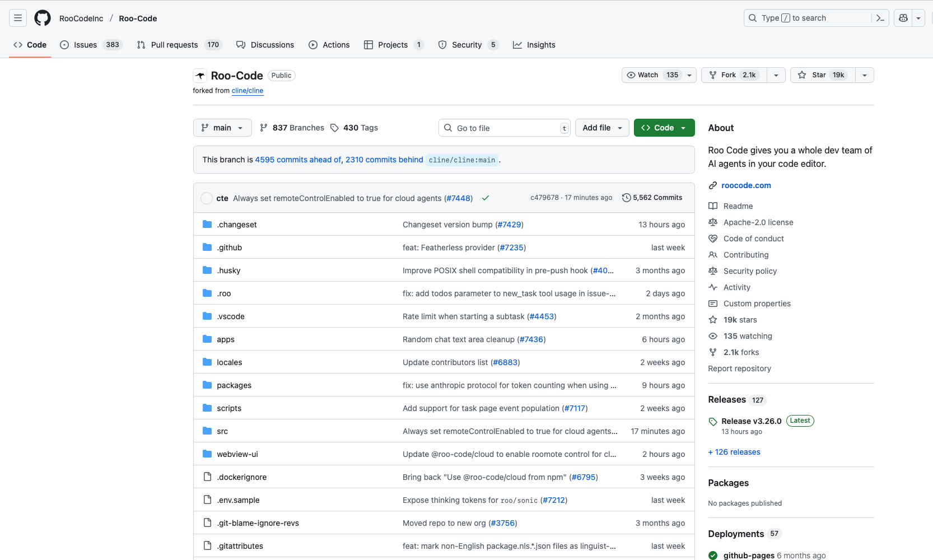
Task: Open the Add file dropdown
Action: pyautogui.click(x=602, y=128)
